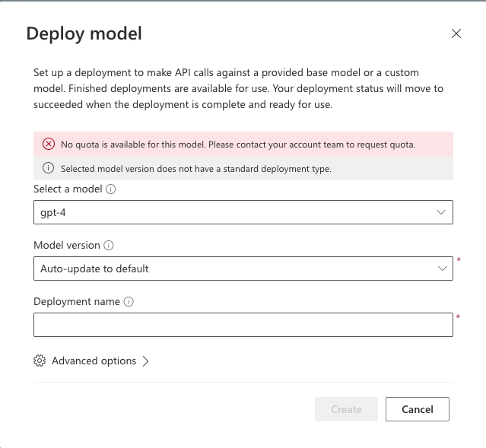Viewport: 486px width, 448px height.
Task: Click the 'Deployment name' label
Action: point(77,302)
